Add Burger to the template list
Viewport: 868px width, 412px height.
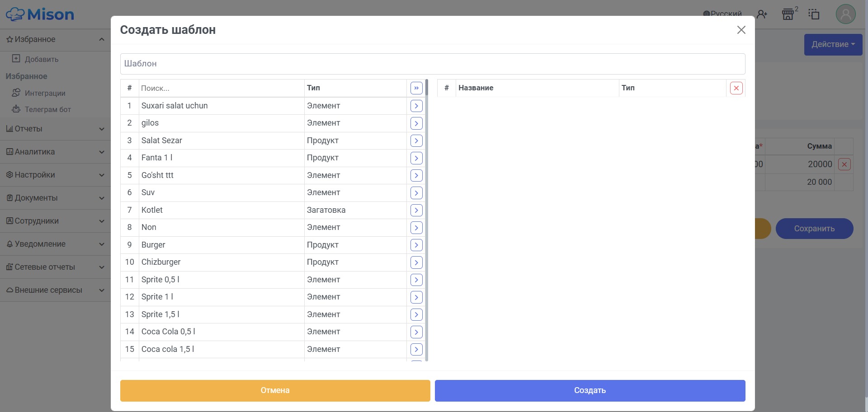click(x=416, y=245)
